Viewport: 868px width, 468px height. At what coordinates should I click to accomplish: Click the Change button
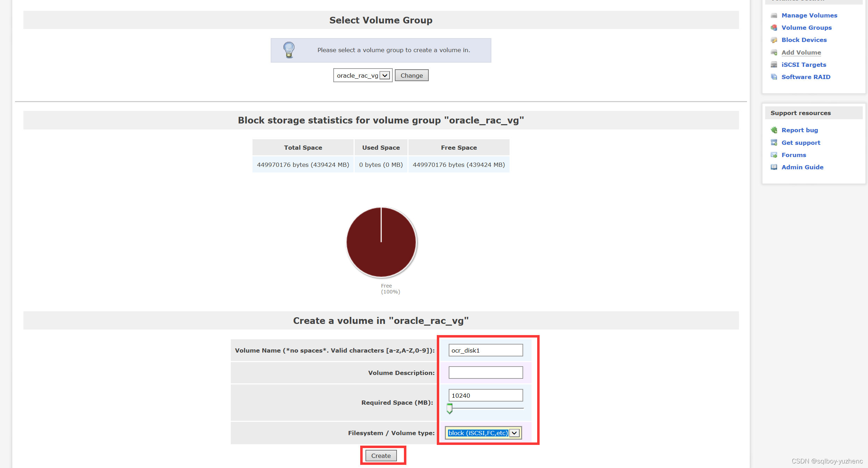point(412,76)
